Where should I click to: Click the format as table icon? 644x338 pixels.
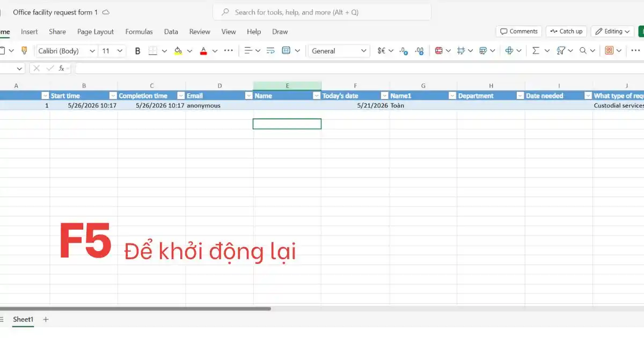click(460, 50)
